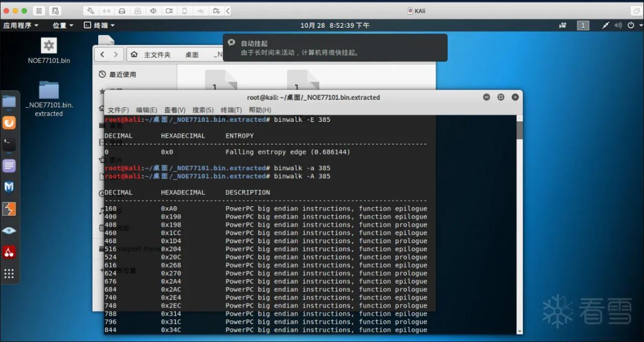Open the text editor dock icon
Viewport: 644px width, 342px height.
[x=9, y=165]
